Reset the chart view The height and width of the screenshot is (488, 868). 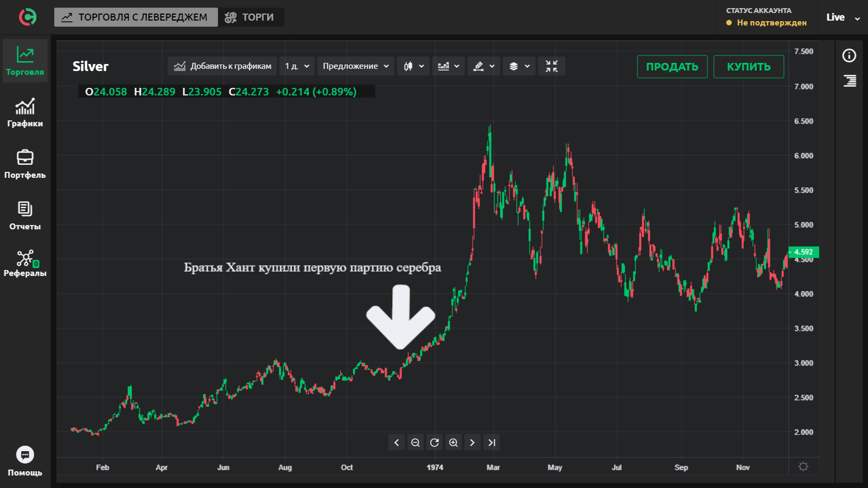tap(435, 442)
